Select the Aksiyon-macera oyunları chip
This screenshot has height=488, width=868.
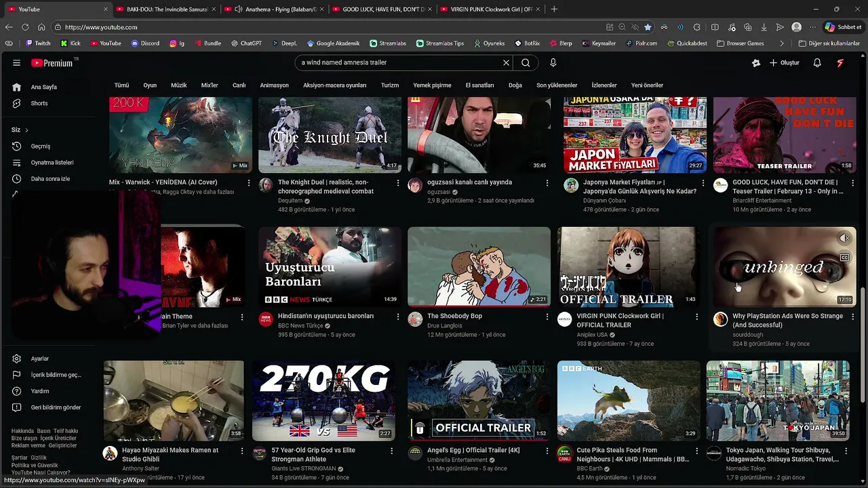click(x=334, y=85)
